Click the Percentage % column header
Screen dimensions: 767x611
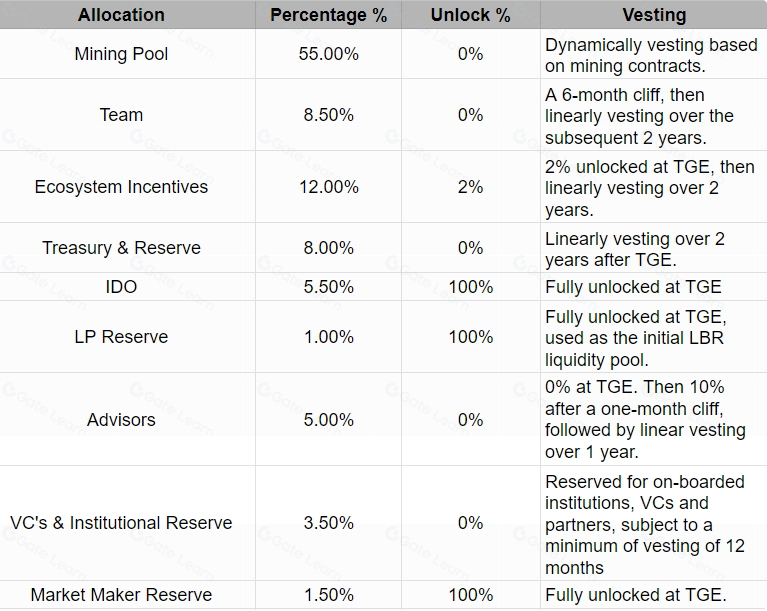click(x=328, y=15)
